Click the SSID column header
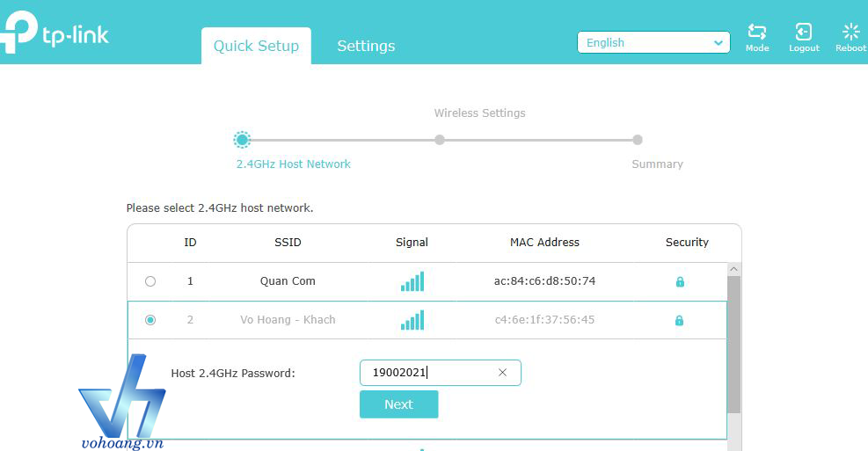868x451 pixels. click(288, 243)
